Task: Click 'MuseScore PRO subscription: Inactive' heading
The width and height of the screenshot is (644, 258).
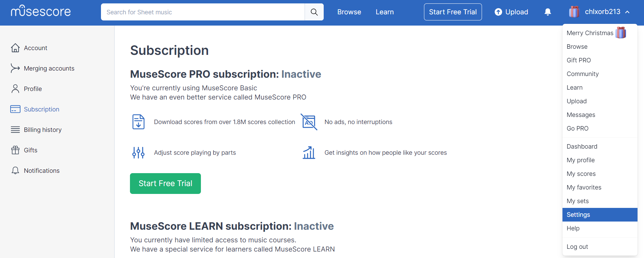Action: (x=225, y=74)
